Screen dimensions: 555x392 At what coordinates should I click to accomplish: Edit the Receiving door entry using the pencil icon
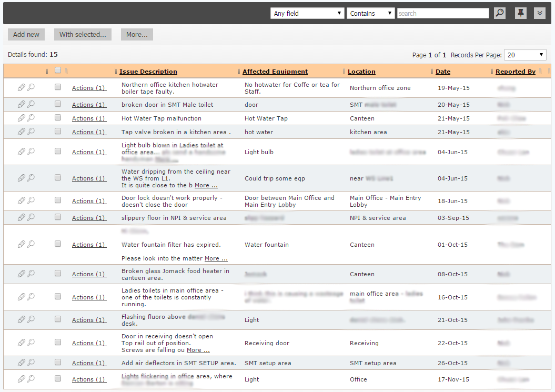pyautogui.click(x=22, y=342)
